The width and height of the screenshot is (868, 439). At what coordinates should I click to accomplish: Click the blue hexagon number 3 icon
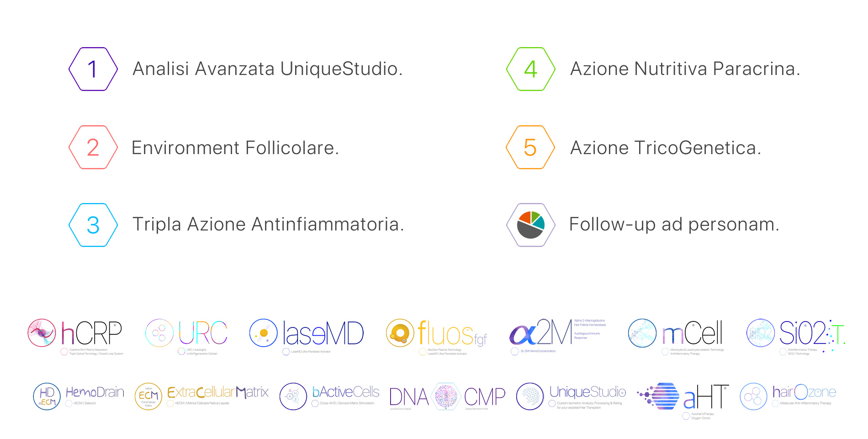coord(93,225)
